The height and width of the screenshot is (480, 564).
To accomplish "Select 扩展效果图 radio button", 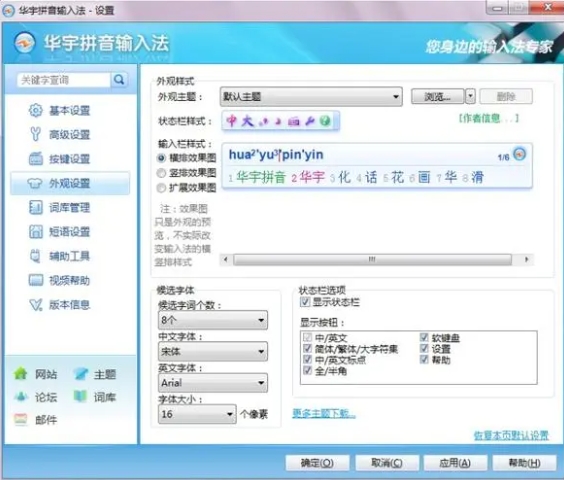I will tap(161, 188).
